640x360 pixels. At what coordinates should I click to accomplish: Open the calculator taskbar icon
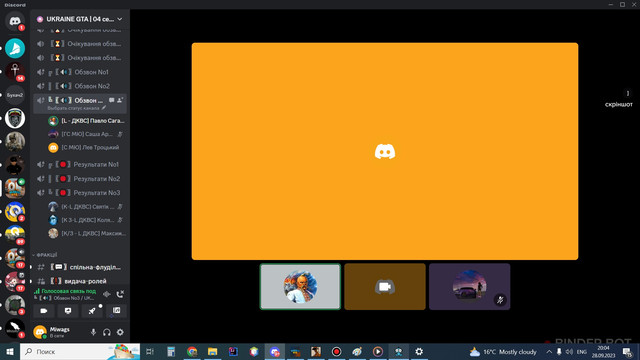pyautogui.click(x=171, y=351)
